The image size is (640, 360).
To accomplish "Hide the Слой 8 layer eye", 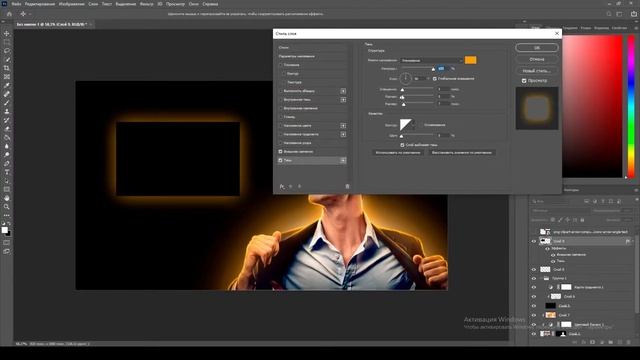I will point(533,269).
